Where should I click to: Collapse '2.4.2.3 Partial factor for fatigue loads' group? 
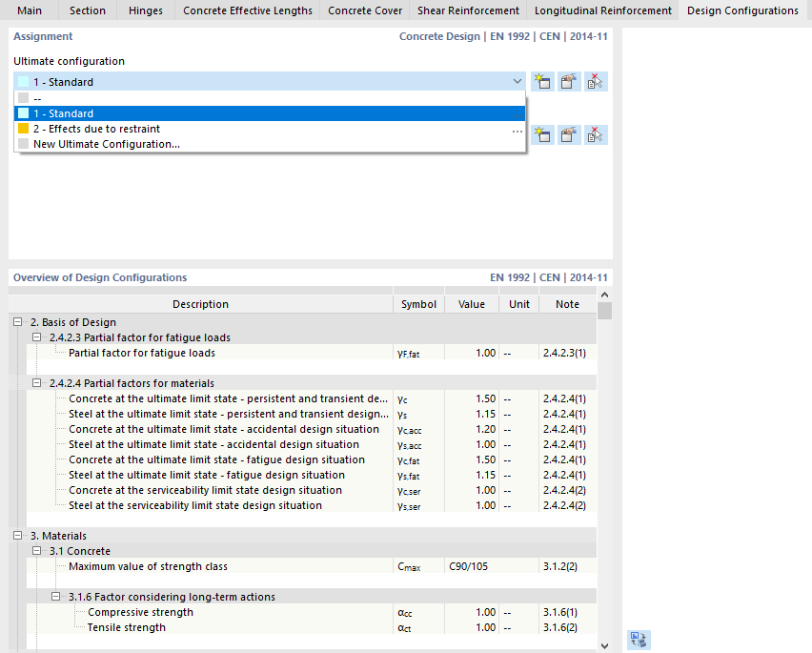point(37,337)
